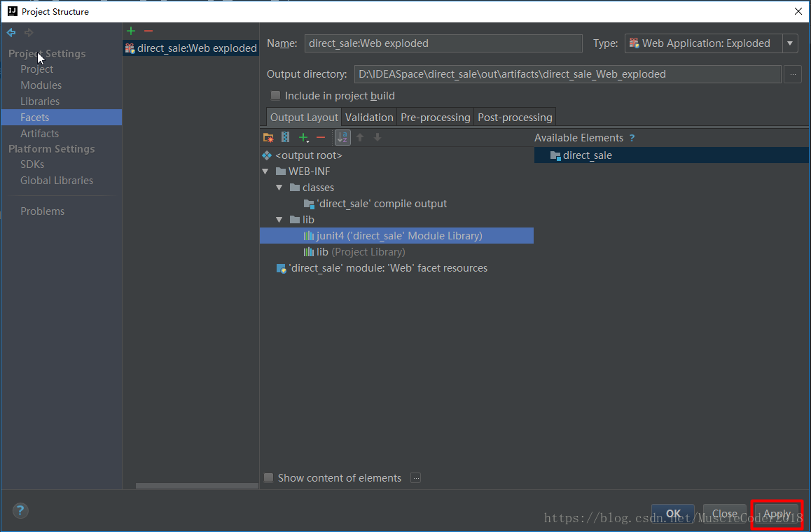Viewport: 811px width, 532px height.
Task: Open Available Elements help question mark
Action: [x=632, y=138]
